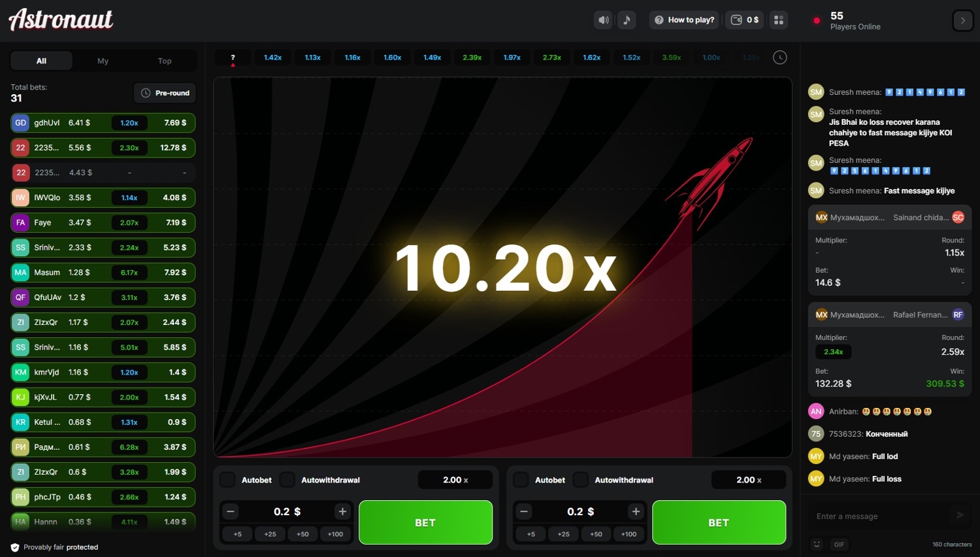980x557 pixels.
Task: Add +25 to the left bet amount
Action: (x=270, y=534)
